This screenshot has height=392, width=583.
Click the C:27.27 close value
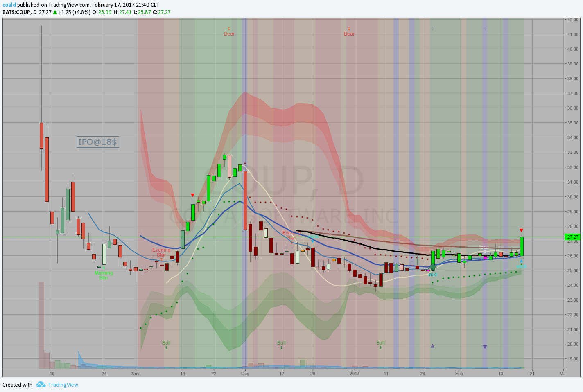(x=162, y=12)
